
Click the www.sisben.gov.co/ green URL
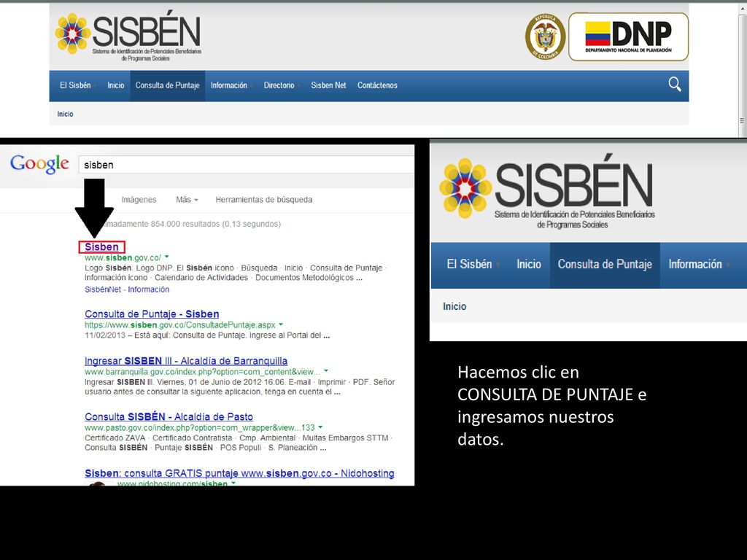click(123, 257)
